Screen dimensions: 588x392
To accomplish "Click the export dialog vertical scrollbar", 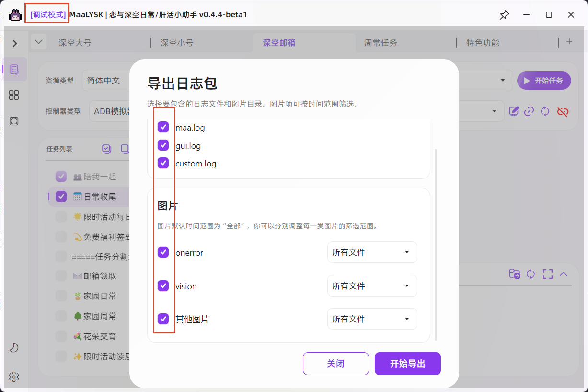I will (436, 245).
